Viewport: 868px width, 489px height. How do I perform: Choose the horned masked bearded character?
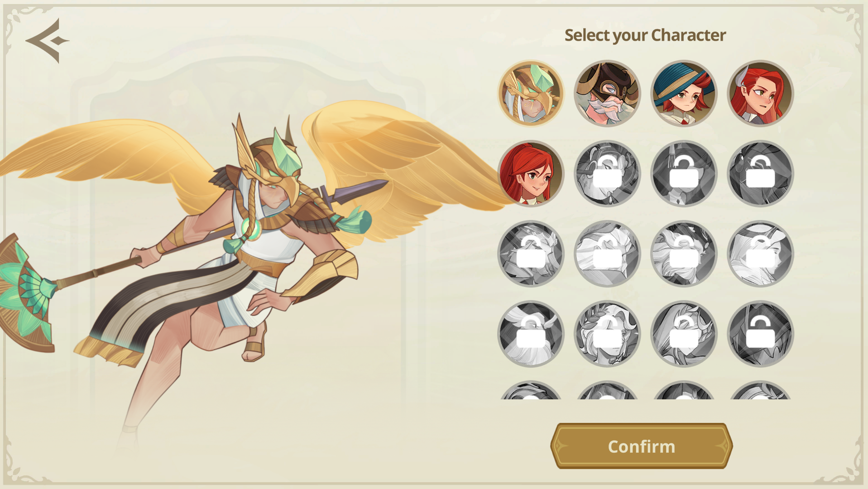(607, 94)
